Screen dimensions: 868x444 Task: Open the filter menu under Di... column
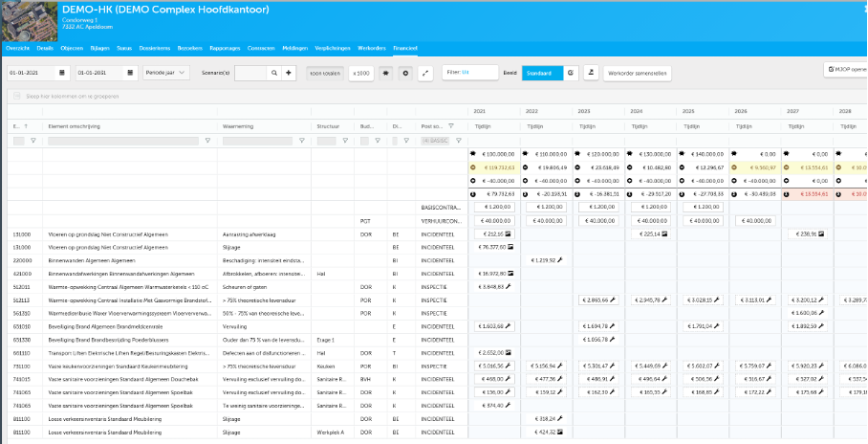tap(405, 141)
